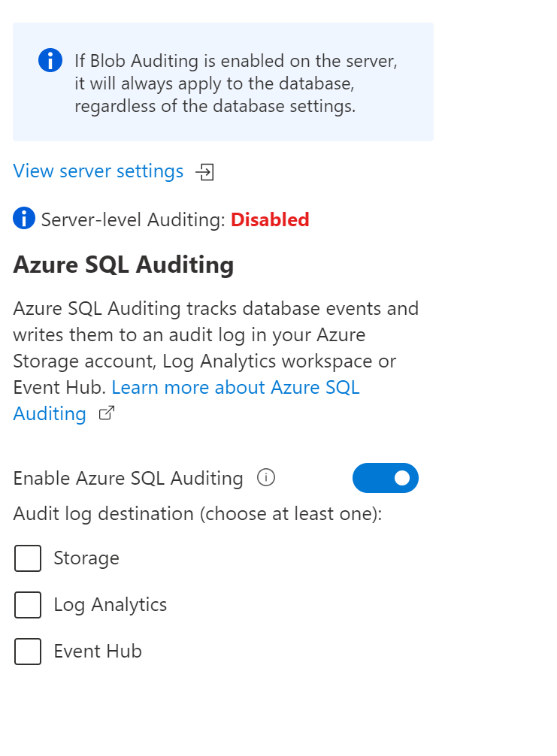
Task: Turn off the Enable Azure SQL Auditing toggle
Action: pyautogui.click(x=385, y=478)
